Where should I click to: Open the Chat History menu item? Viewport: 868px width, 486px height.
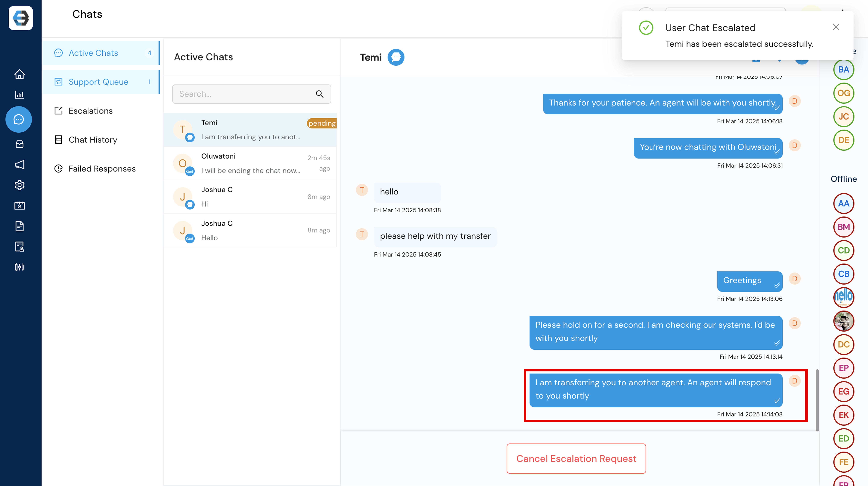coord(101,140)
